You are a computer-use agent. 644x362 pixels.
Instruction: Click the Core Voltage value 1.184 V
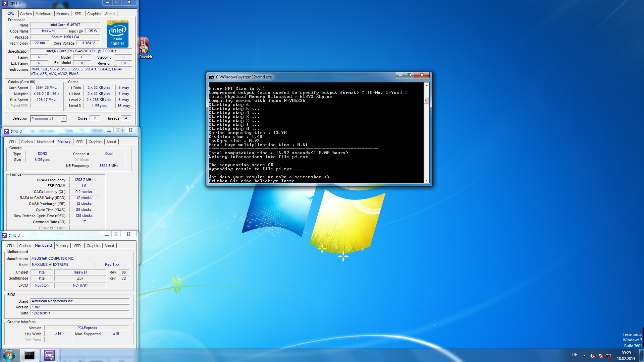89,43
